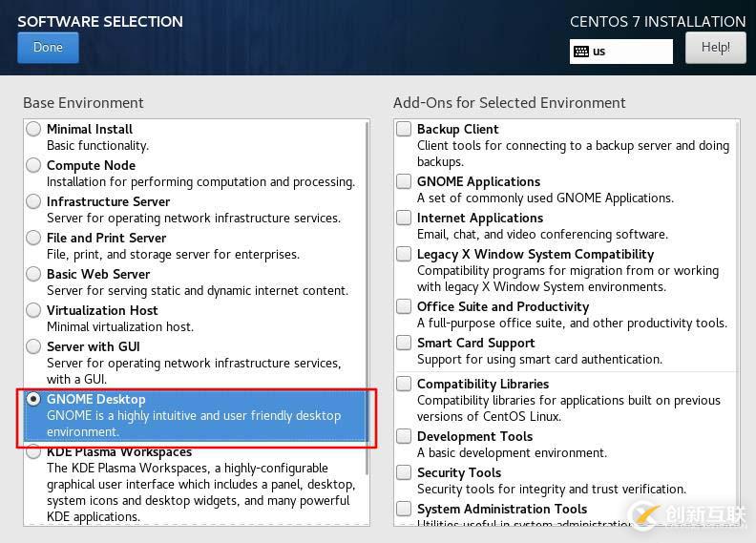Choose KDE Plasma Workspaces environment
The height and width of the screenshot is (543, 756).
(34, 452)
